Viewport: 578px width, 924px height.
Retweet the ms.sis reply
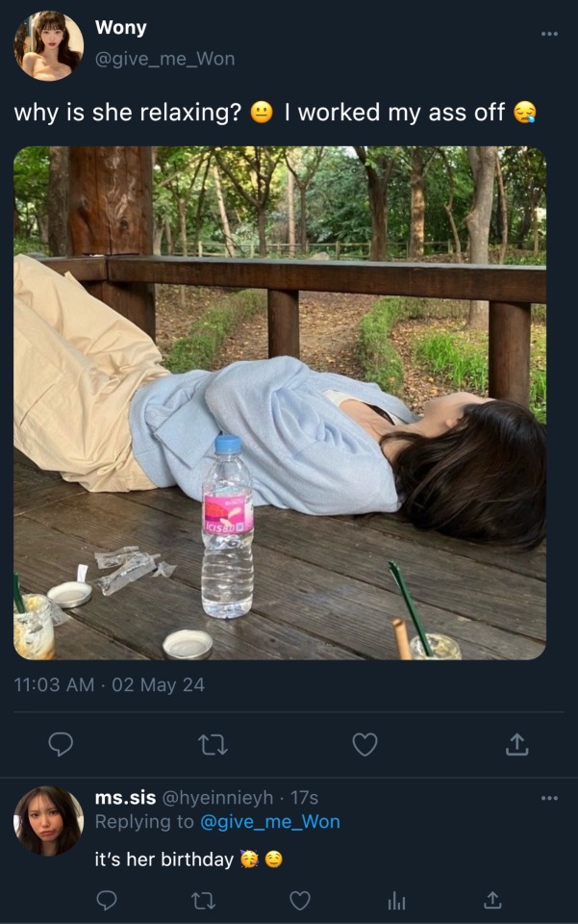(203, 900)
